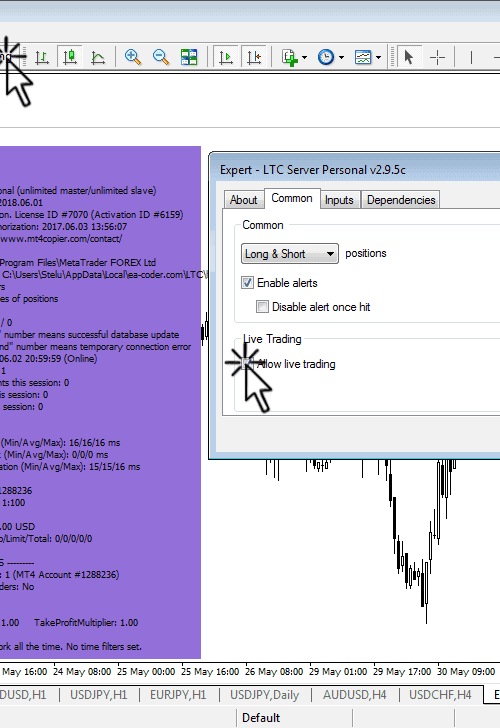This screenshot has width=500, height=728.
Task: Click the '26 May 08:00' time axis label
Action: [x=274, y=672]
